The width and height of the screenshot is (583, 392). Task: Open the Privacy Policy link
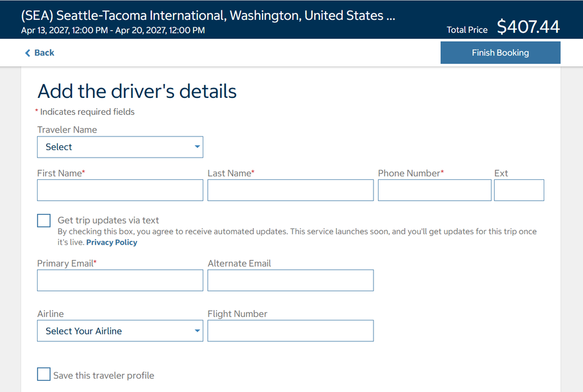click(112, 242)
